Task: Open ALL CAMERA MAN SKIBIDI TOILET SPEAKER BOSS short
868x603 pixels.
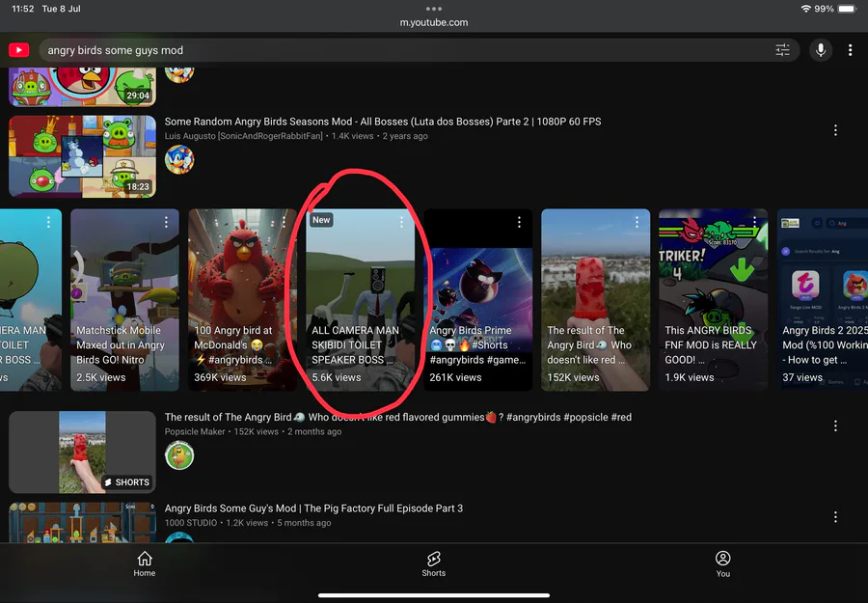Action: pos(361,300)
